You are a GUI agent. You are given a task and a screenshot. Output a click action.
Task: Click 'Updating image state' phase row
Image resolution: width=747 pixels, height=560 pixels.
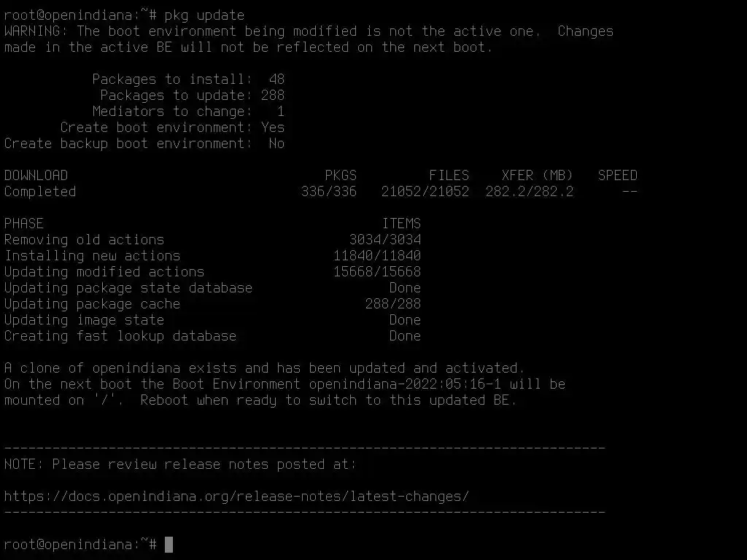(x=212, y=319)
